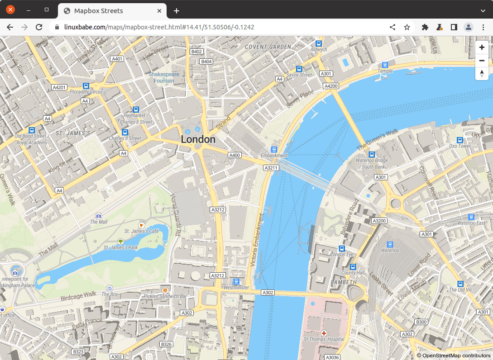Click the Westminster station icon
Screen dimensions: 493x360
pos(236,281)
